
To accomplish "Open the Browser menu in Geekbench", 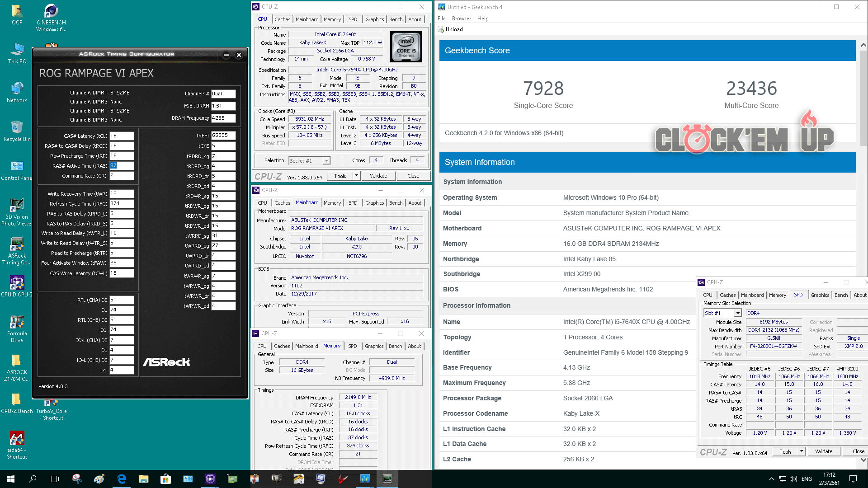I will tap(461, 19).
